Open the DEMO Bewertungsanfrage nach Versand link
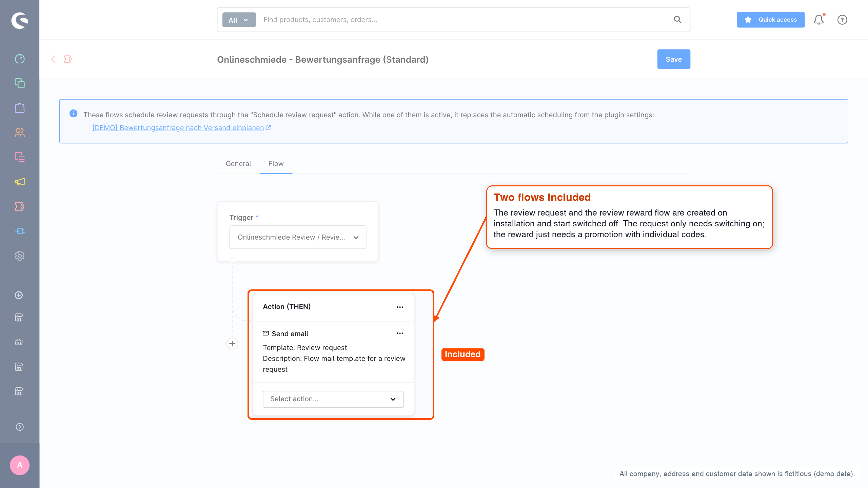Screen dimensions: 868x488 tap(181, 128)
